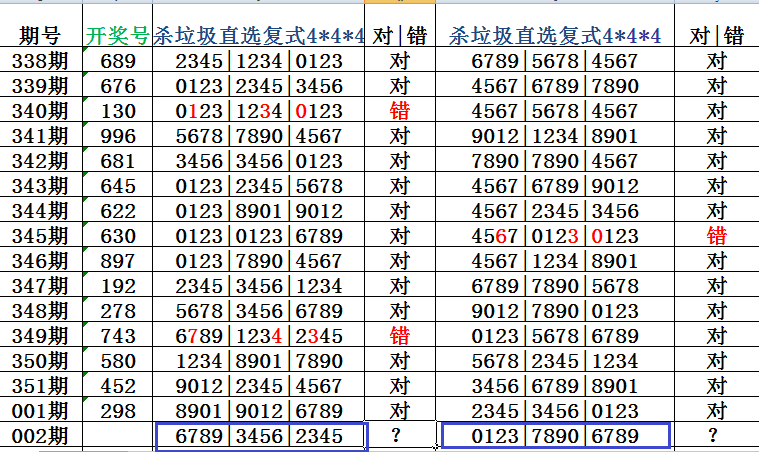This screenshot has height=452, width=759.
Task: Select 4567|6789|9012 in 343期 row
Action: 555,185
